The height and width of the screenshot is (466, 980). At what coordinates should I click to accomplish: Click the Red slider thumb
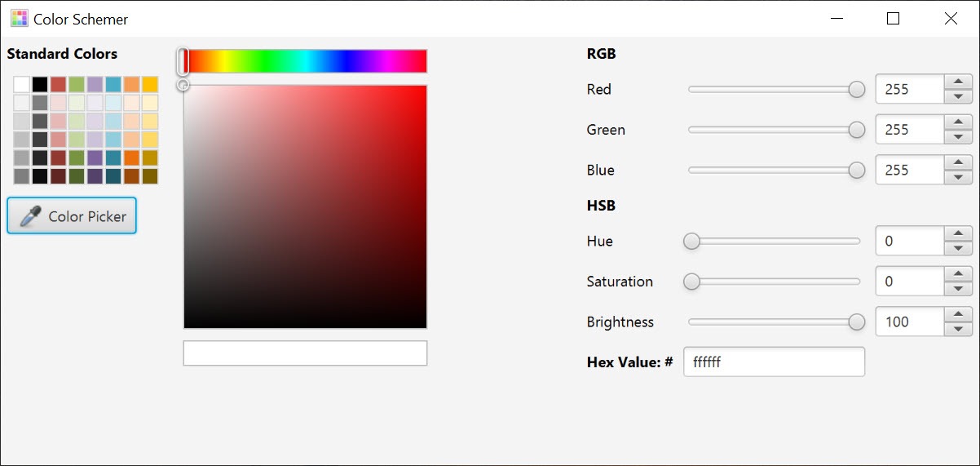pos(856,89)
